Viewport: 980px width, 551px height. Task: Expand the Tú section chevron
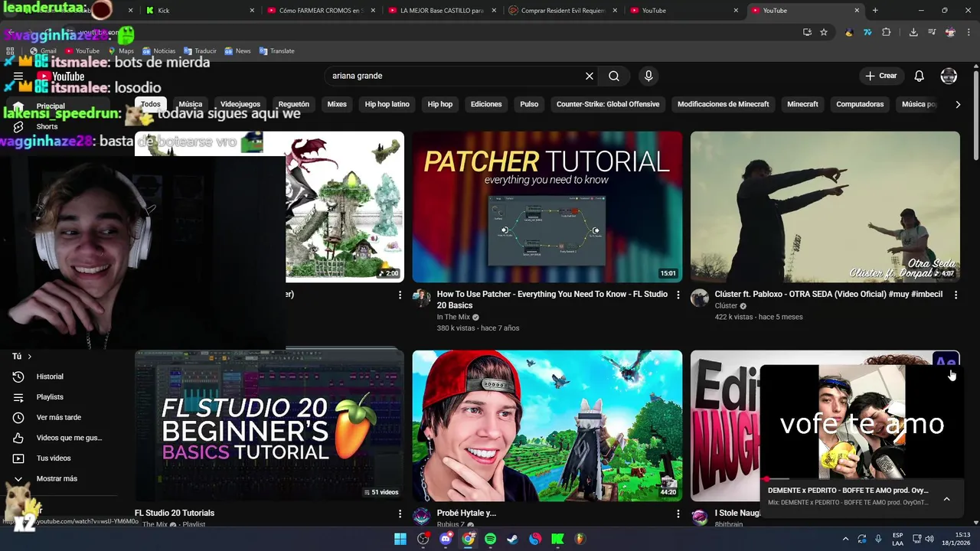[x=30, y=357]
